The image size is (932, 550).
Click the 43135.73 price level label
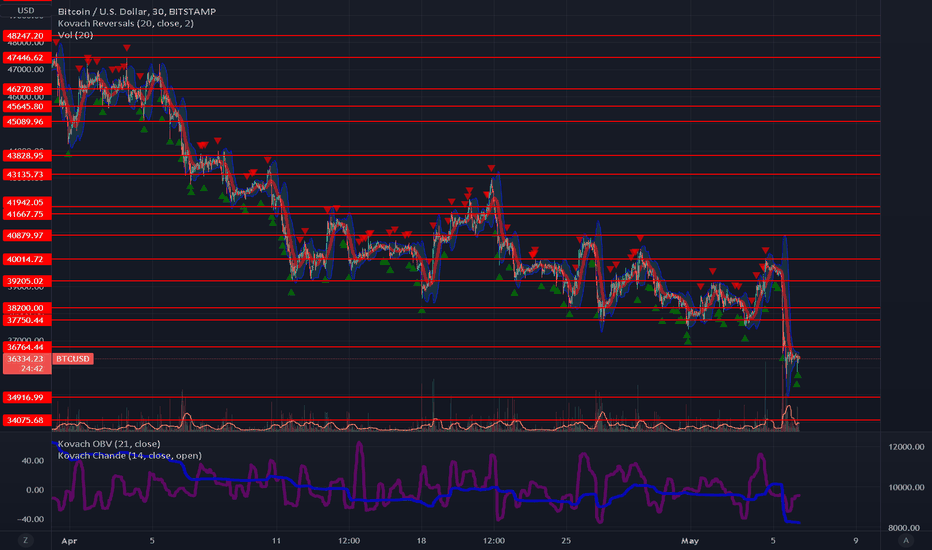click(x=27, y=175)
